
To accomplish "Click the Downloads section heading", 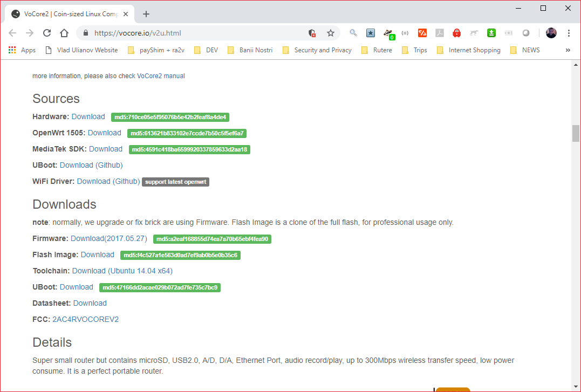I will click(x=65, y=204).
